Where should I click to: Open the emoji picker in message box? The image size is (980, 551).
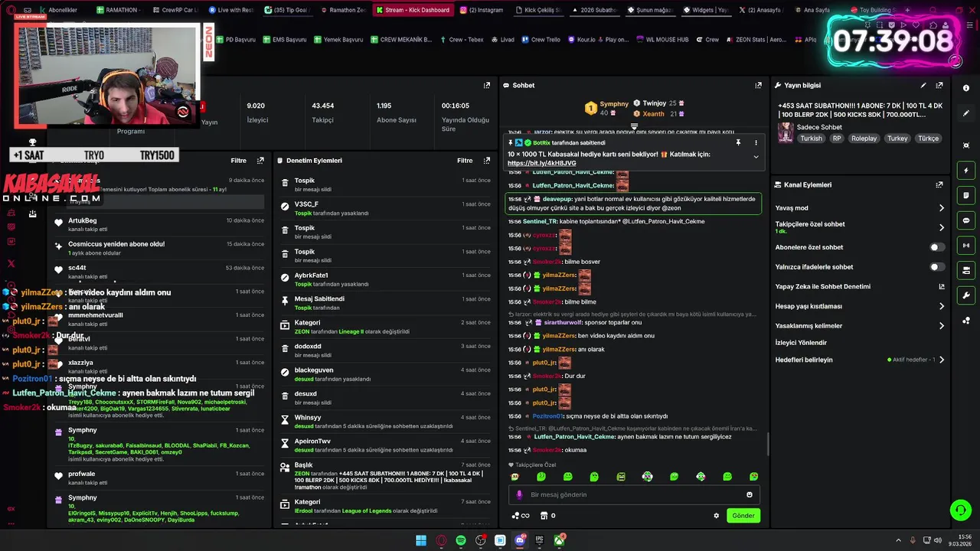click(750, 494)
